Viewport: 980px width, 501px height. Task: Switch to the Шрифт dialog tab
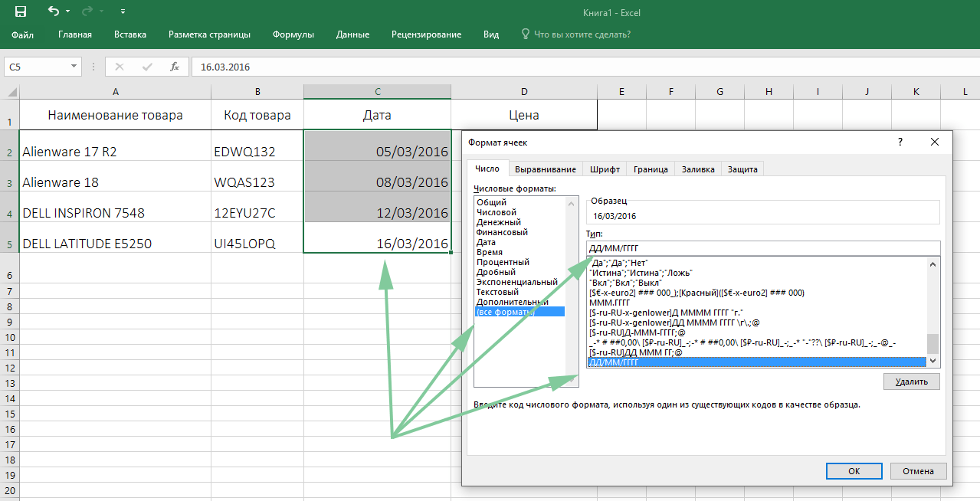605,169
